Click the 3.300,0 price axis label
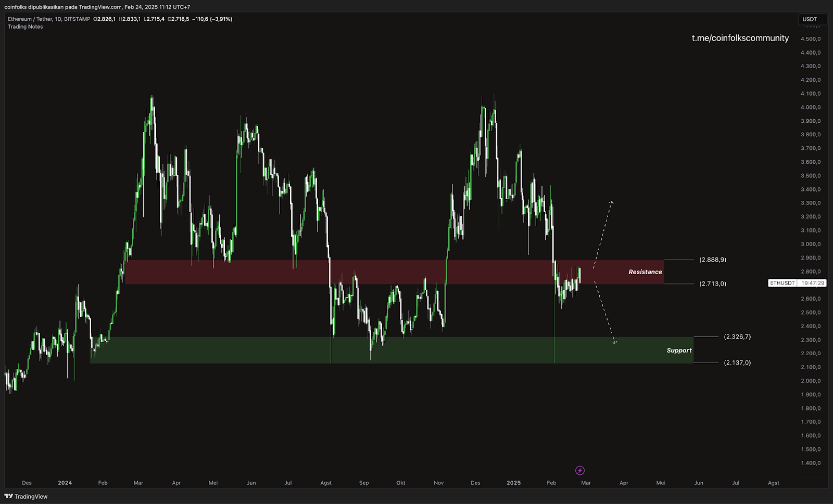 pyautogui.click(x=811, y=203)
